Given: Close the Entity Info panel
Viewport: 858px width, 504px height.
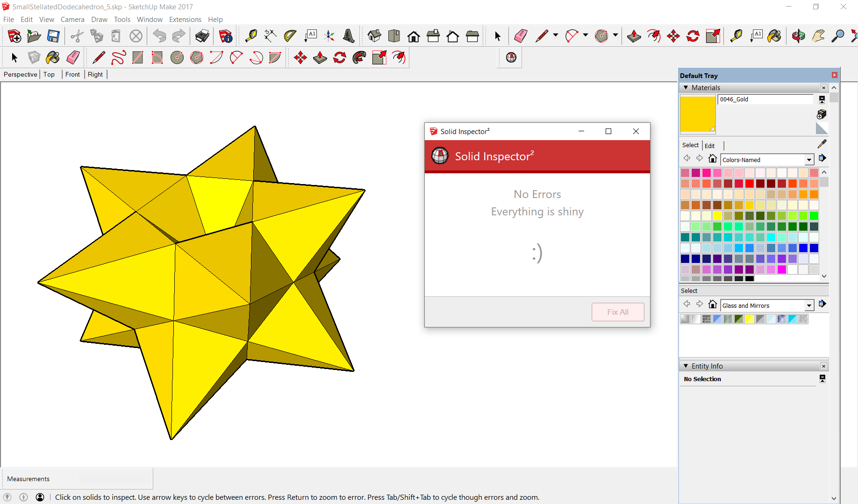Looking at the screenshot, I should click(x=824, y=366).
